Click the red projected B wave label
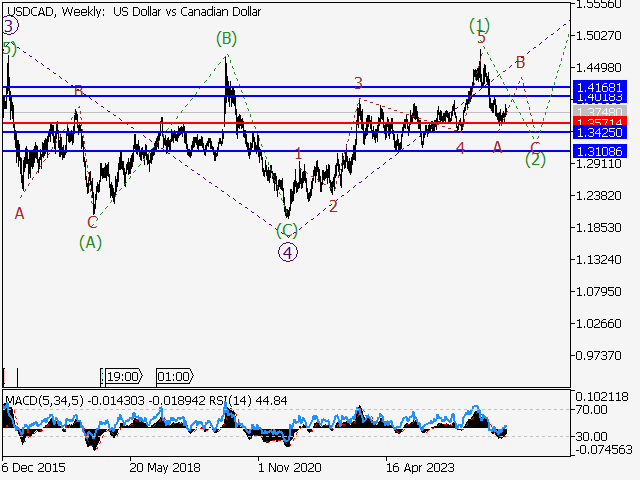Image resolution: width=640 pixels, height=480 pixels. coord(520,62)
